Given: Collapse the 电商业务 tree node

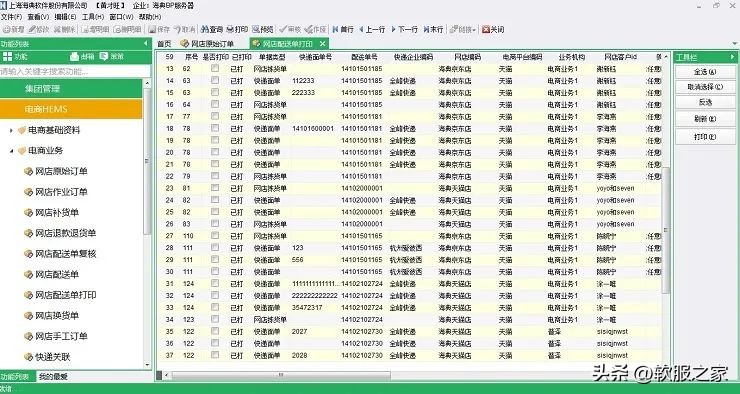Looking at the screenshot, I should click(11, 151).
